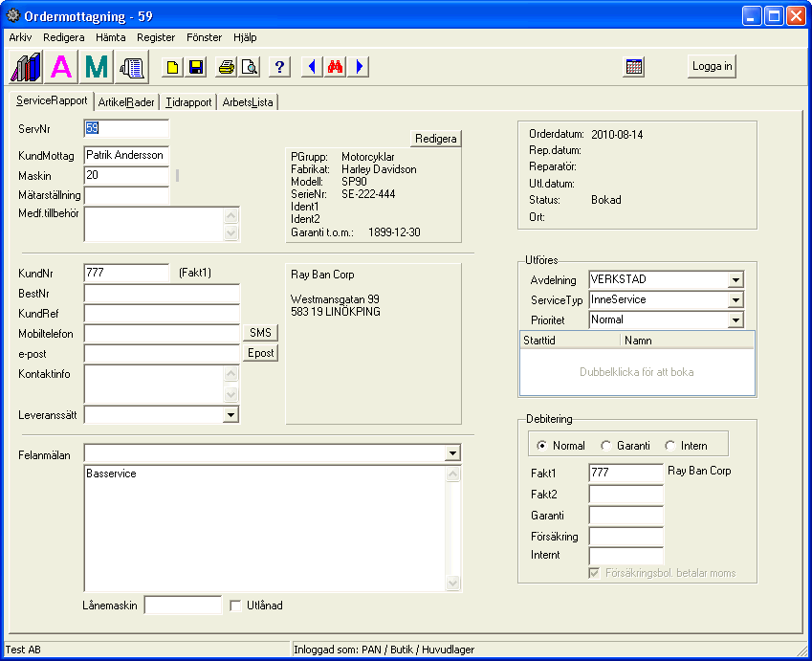The image size is (812, 661).
Task: Open search with red binoculars icon
Action: coord(335,67)
